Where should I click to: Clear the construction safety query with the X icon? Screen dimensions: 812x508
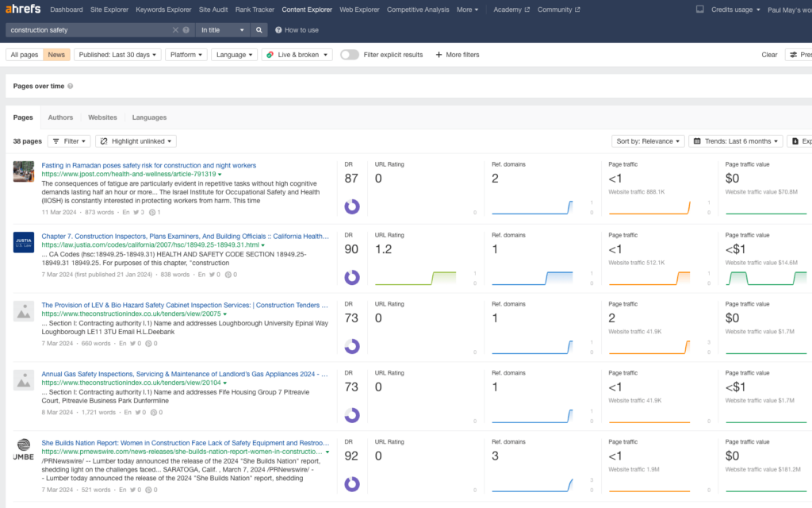click(x=174, y=29)
